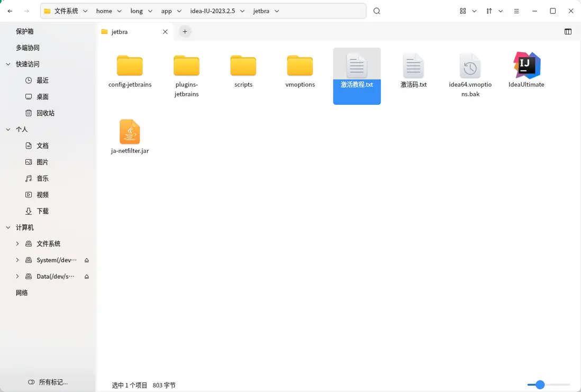Viewport: 581px width, 392px height.
Task: Select the vmoptions folder
Action: [300, 71]
